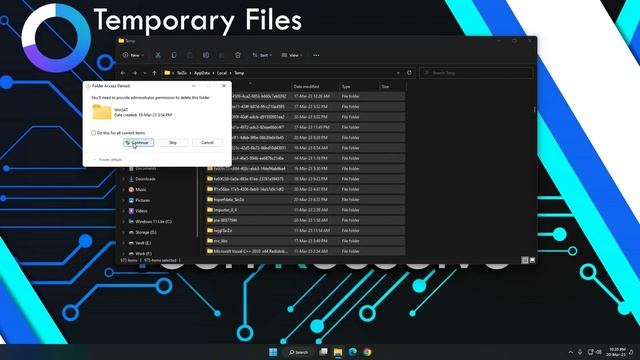Click the Windows Start button
This screenshot has height=360, width=640.
[273, 352]
